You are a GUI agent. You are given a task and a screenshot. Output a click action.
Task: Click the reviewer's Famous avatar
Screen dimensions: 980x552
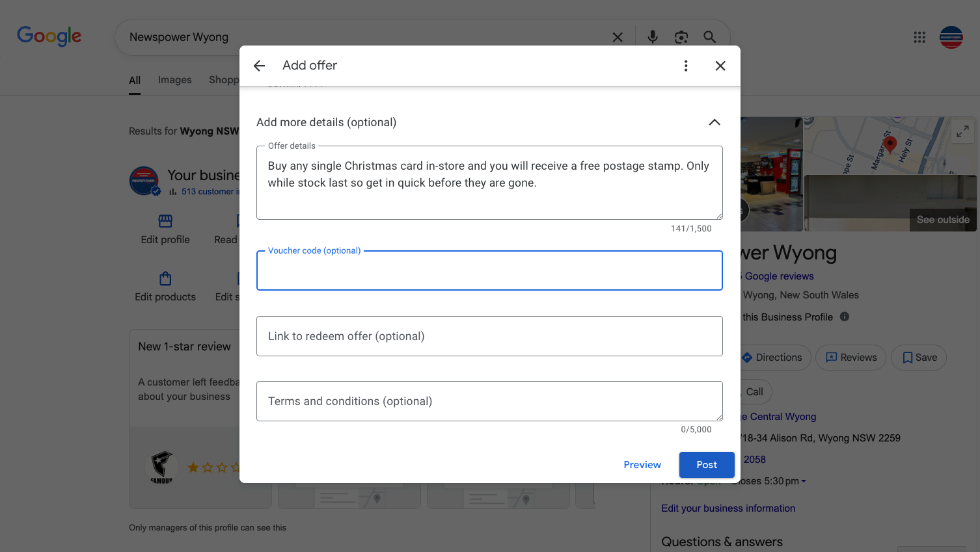coord(162,467)
